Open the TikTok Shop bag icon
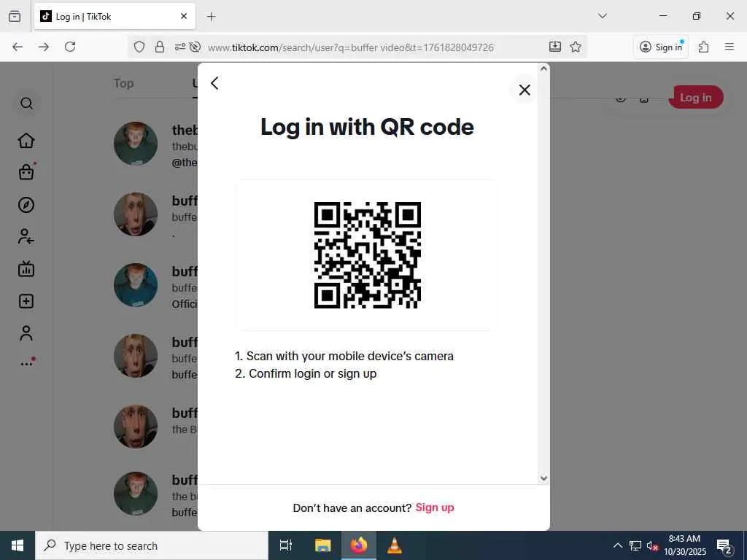Screen dimensions: 747x560 tap(26, 172)
